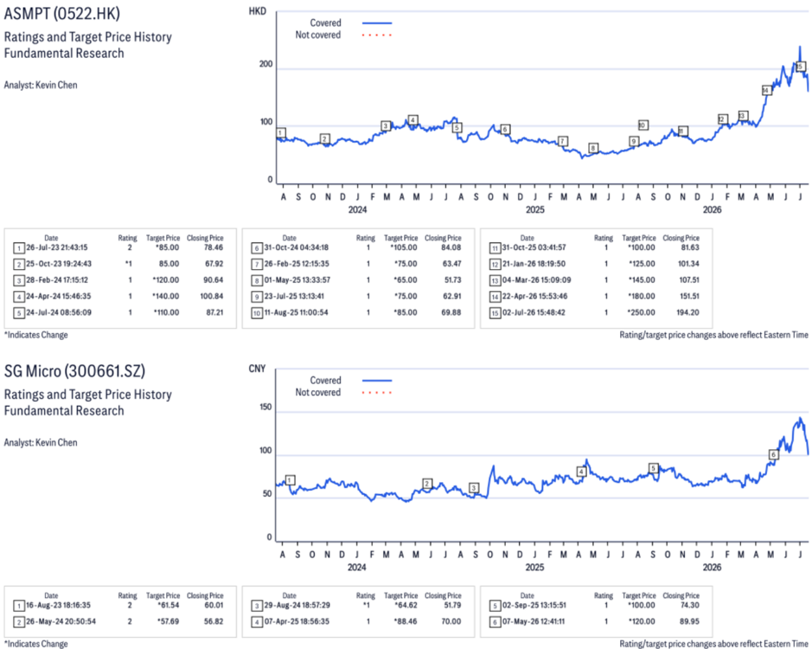
Task: Select marker 6 on the SG Micro price chart
Action: point(773,454)
